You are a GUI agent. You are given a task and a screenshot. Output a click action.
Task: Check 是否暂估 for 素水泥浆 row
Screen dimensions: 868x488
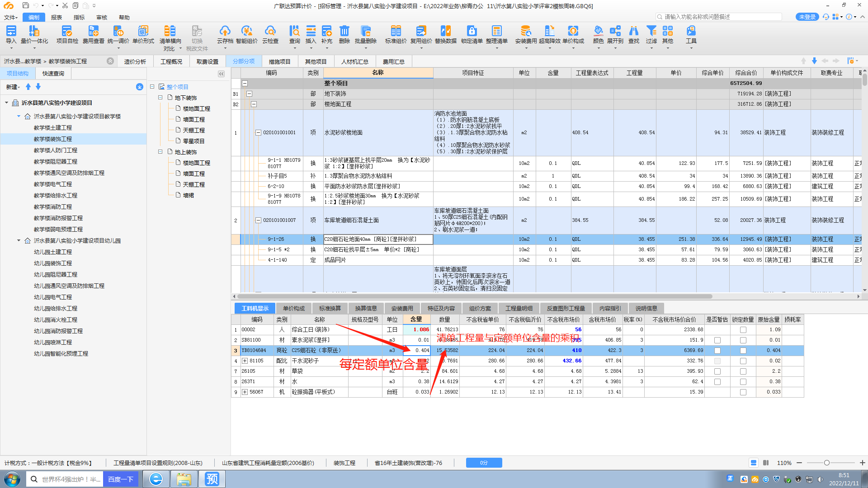(x=717, y=340)
